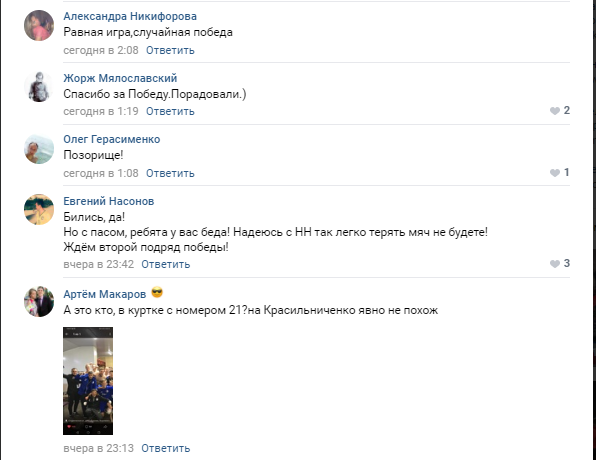Click Ответить under 'Позорище!' comment
The image size is (596, 460).
point(170,173)
